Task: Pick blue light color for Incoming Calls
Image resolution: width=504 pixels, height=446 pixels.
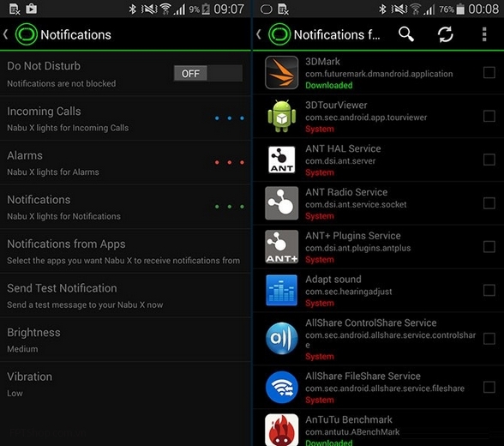Action: point(230,118)
